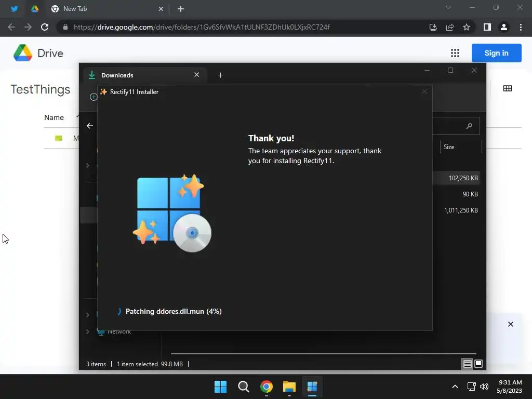Open the Twitter pinned tab in Chrome
The image size is (532, 399).
(14, 9)
